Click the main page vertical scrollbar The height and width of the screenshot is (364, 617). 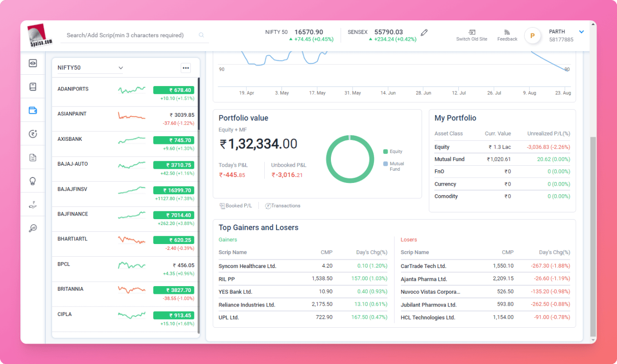[x=593, y=237]
